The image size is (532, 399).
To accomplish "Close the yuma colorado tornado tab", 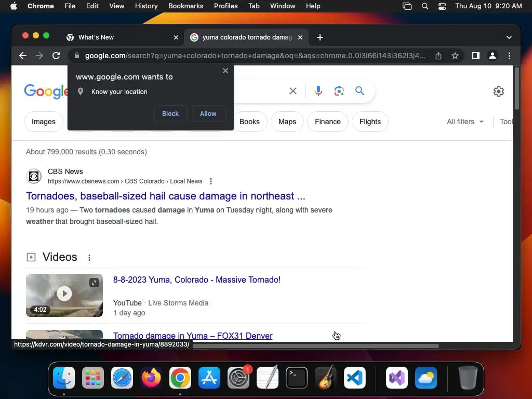I will coord(300,37).
